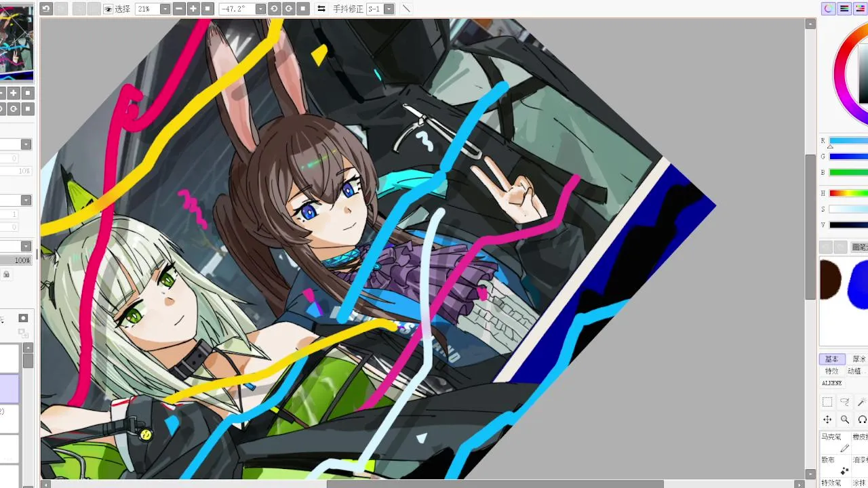Viewport: 868px width, 488px height.
Task: Zoom in with the toolbar plus button
Action: pos(193,9)
